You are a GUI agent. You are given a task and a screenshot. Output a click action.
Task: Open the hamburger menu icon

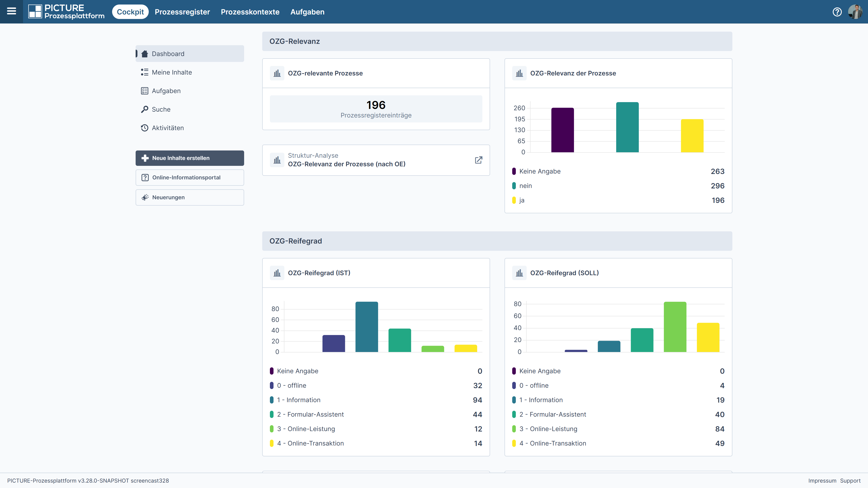12,12
